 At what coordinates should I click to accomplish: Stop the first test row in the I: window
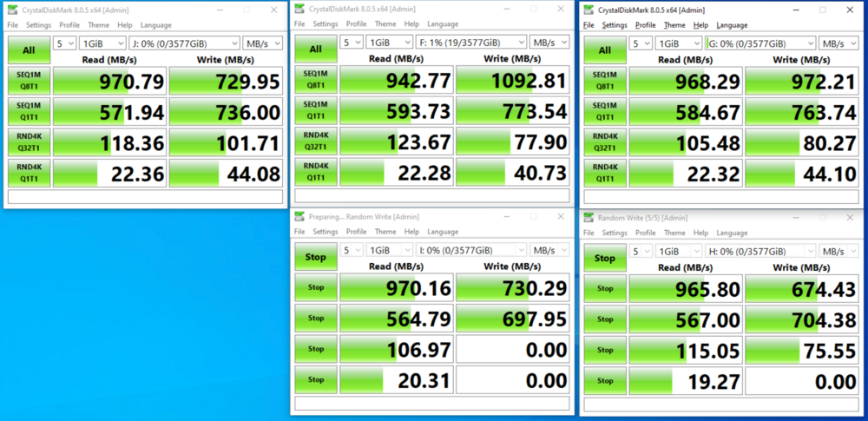click(316, 288)
